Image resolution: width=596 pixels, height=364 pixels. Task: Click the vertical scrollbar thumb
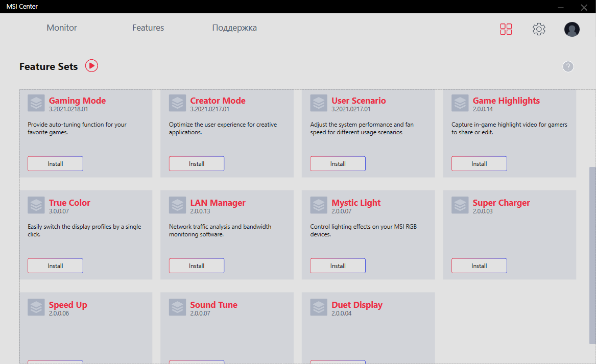592,255
